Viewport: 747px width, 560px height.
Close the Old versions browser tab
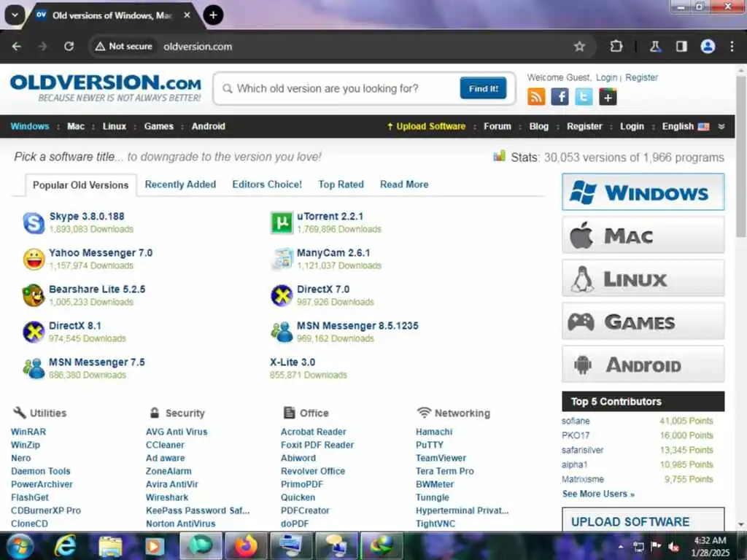[187, 15]
